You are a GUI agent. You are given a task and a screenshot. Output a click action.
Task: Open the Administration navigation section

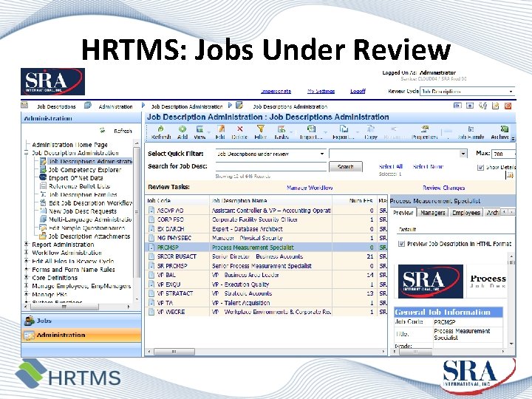[x=81, y=335]
